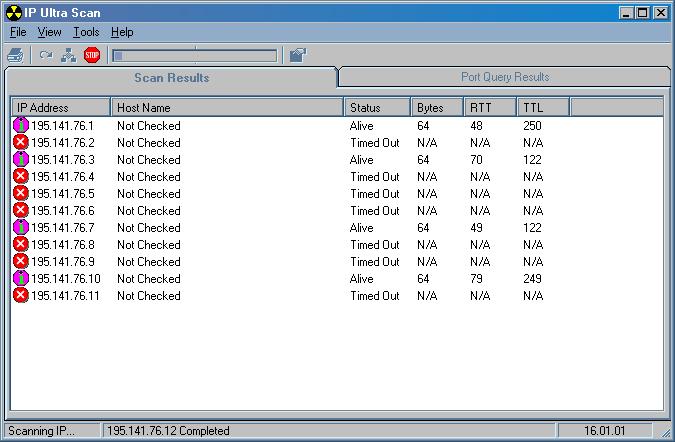Sort by RTT column header
Image resolution: width=675 pixels, height=442 pixels.
click(x=490, y=107)
